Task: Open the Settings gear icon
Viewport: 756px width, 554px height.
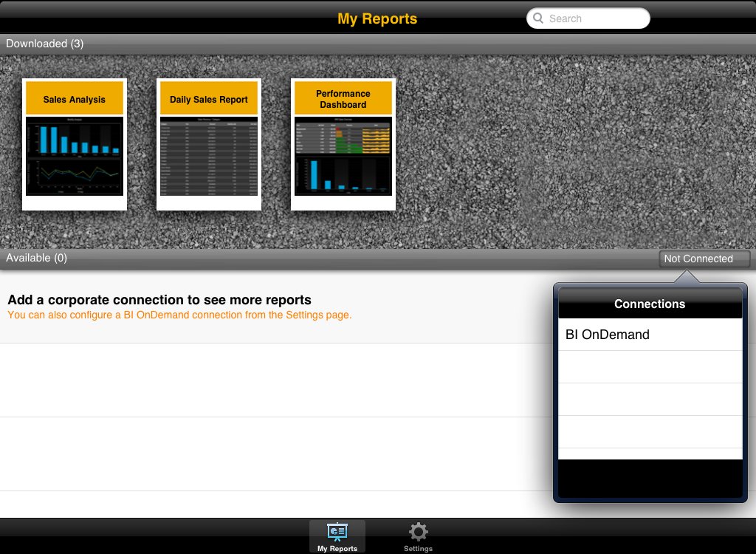Action: pos(418,532)
